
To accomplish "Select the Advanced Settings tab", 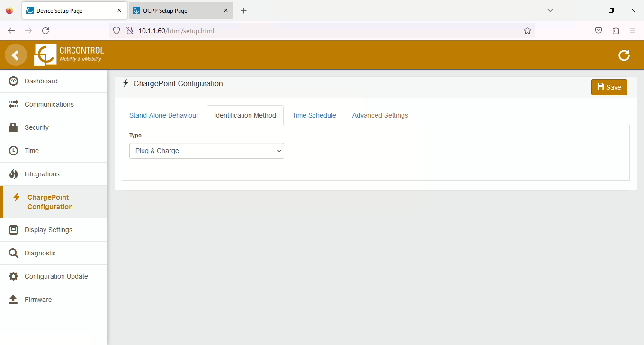I will 380,115.
